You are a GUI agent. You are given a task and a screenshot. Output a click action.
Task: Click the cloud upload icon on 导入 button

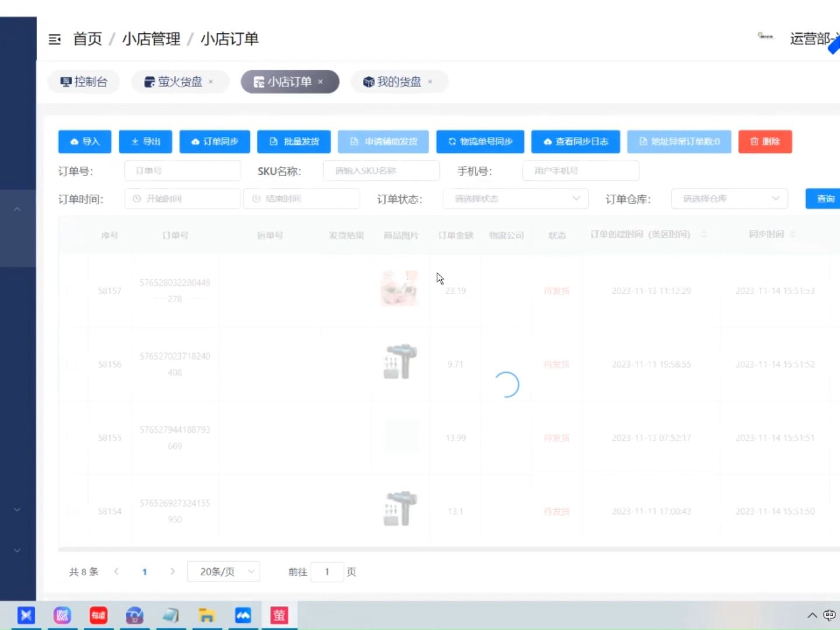tap(74, 141)
